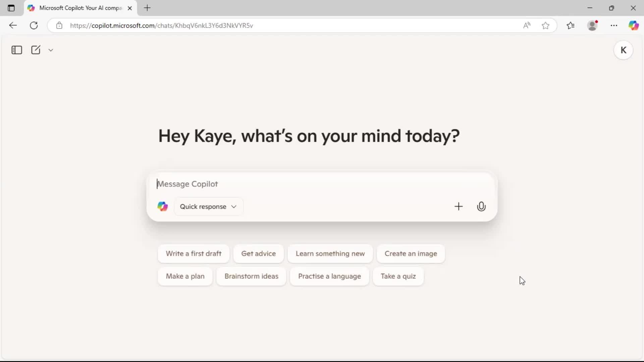Open the conversations sidebar panel

(x=16, y=50)
